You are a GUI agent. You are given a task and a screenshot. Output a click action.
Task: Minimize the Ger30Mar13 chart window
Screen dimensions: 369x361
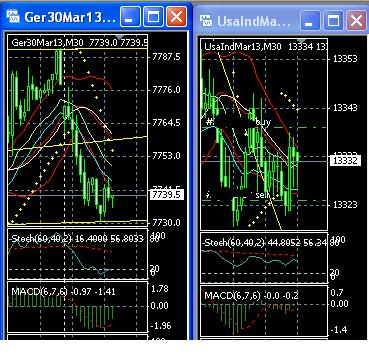pos(130,17)
